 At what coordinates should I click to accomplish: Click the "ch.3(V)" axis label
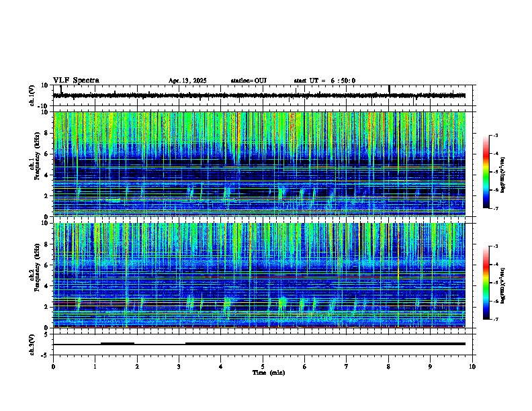coord(32,345)
